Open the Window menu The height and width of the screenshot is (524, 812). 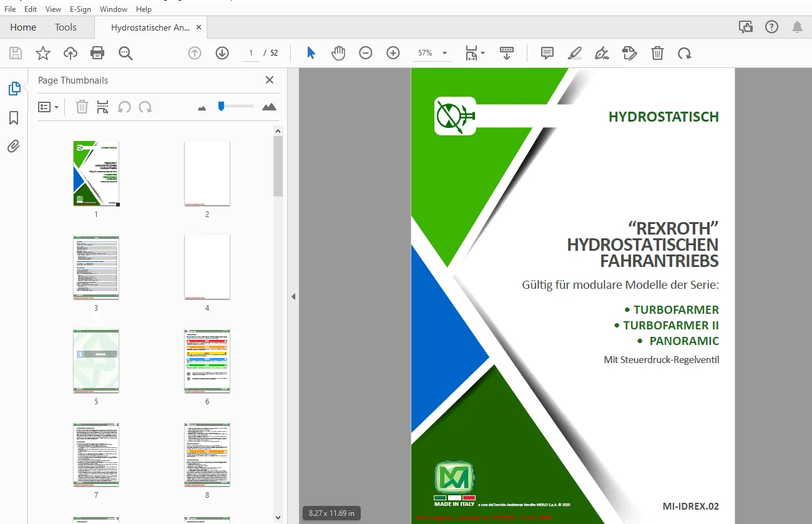click(114, 9)
